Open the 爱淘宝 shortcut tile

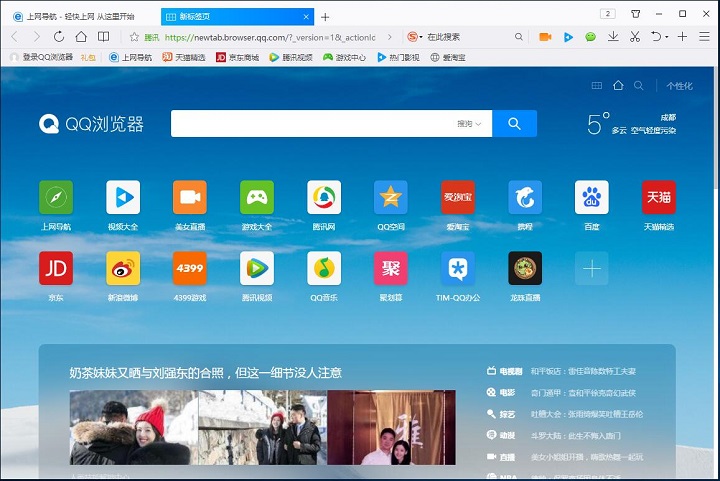pos(458,197)
